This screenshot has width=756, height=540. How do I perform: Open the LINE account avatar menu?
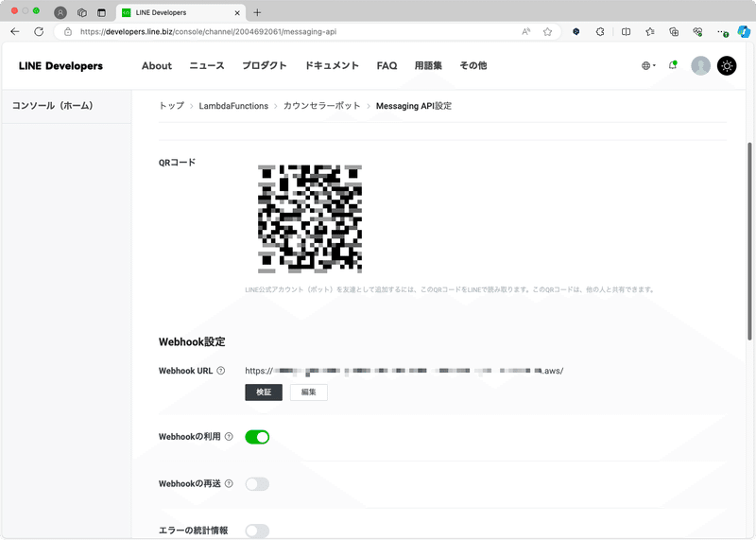(700, 65)
